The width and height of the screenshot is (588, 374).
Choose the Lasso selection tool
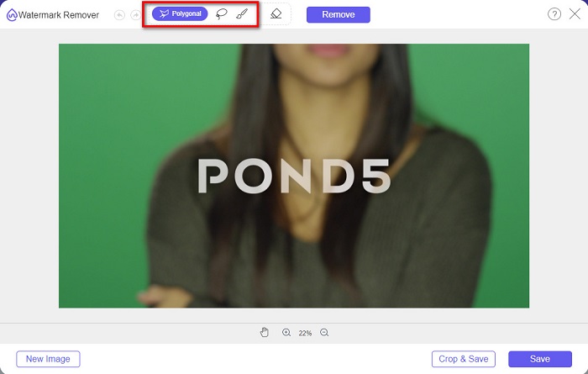pos(222,14)
